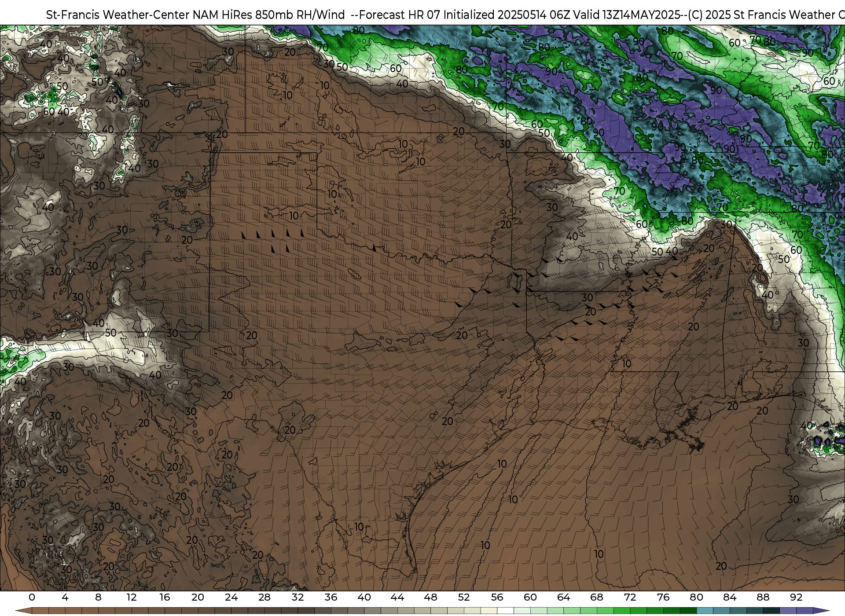Click the colorbar tick label '76'
Image resolution: width=845 pixels, height=616 pixels.
(x=663, y=597)
